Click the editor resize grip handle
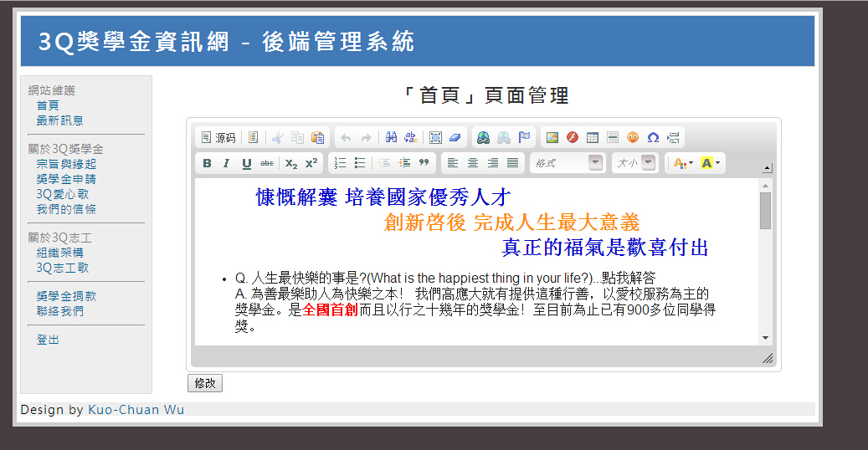The width and height of the screenshot is (868, 450). coord(768,359)
